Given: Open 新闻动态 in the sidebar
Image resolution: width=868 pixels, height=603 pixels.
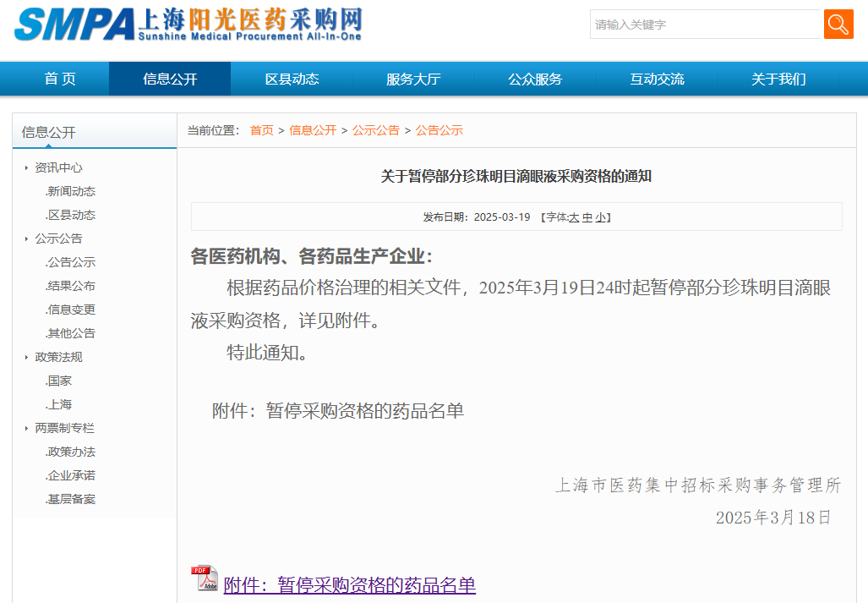Looking at the screenshot, I should pyautogui.click(x=72, y=191).
